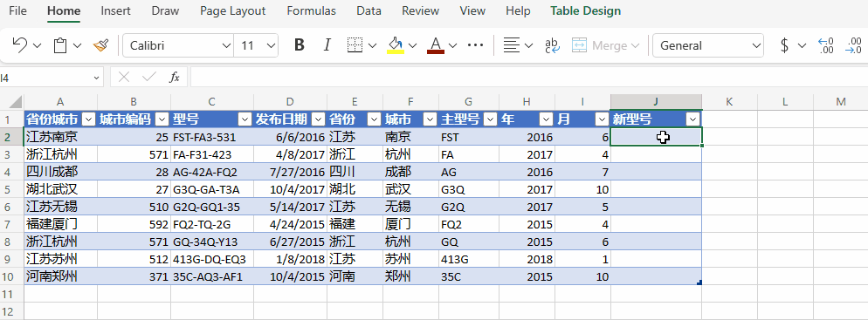Image resolution: width=868 pixels, height=320 pixels.
Task: Toggle Wrap Text
Action: click(x=552, y=45)
